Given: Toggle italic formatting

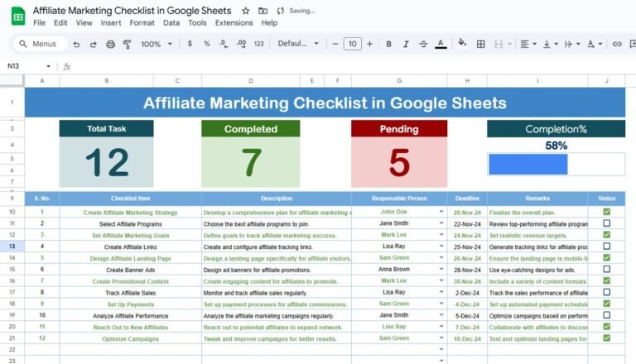Looking at the screenshot, I should 406,44.
